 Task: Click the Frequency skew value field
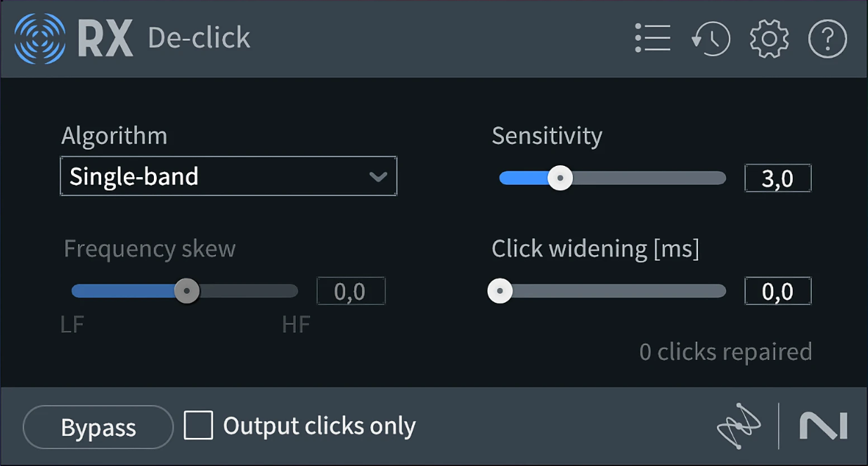coord(351,291)
